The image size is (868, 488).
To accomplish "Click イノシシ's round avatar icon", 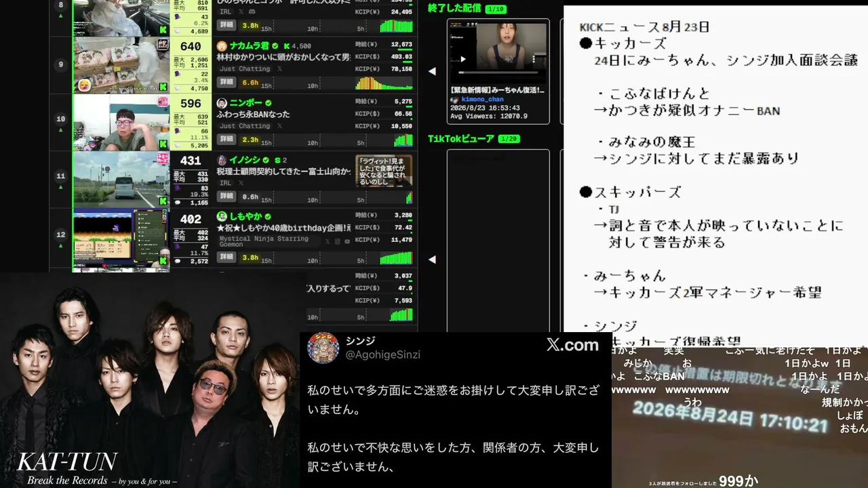I will tap(222, 160).
